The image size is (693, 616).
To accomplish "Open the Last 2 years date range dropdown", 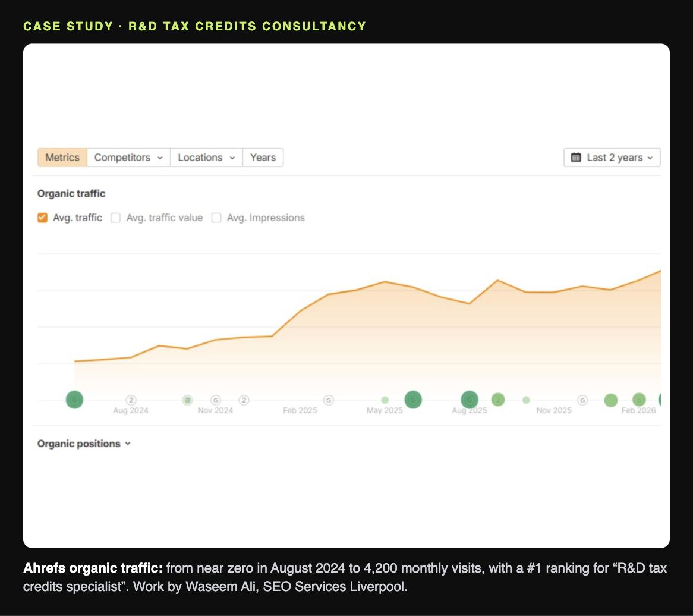I will 612,158.
